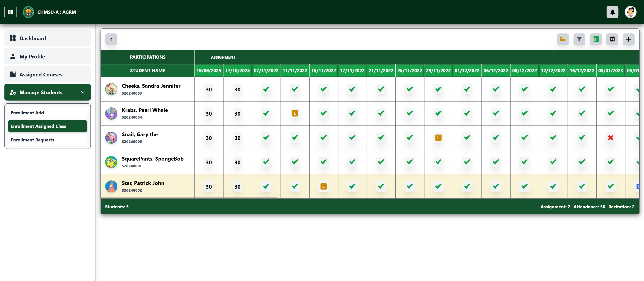Click the 17/10/2025 column header
Image resolution: width=644 pixels, height=281 pixels.
(x=238, y=71)
